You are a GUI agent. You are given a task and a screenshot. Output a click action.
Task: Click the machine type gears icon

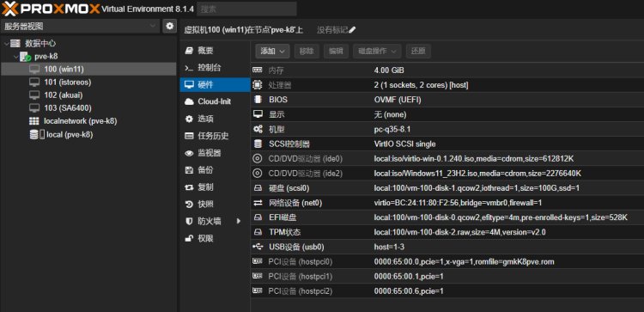point(258,129)
